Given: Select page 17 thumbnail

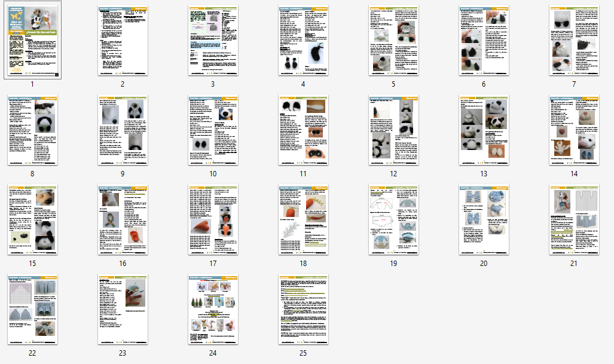Looking at the screenshot, I should click(213, 219).
